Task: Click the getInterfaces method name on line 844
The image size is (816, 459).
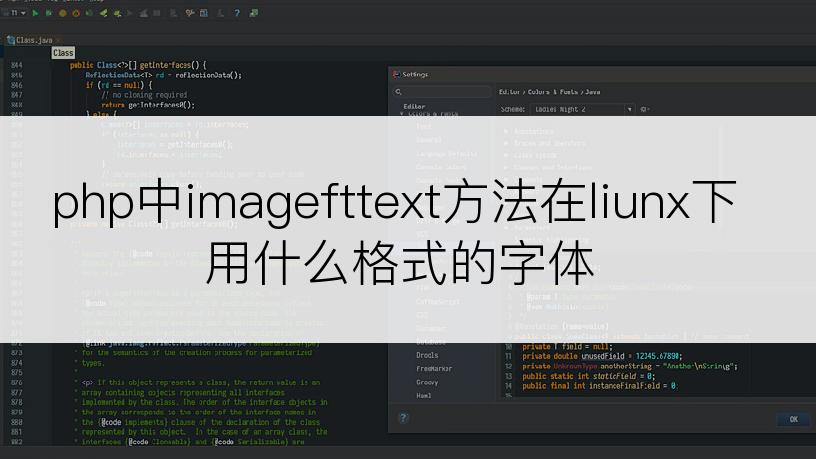Action: coord(165,65)
